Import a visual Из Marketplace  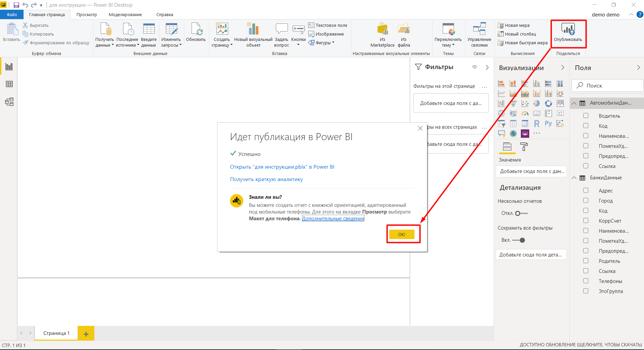[383, 35]
